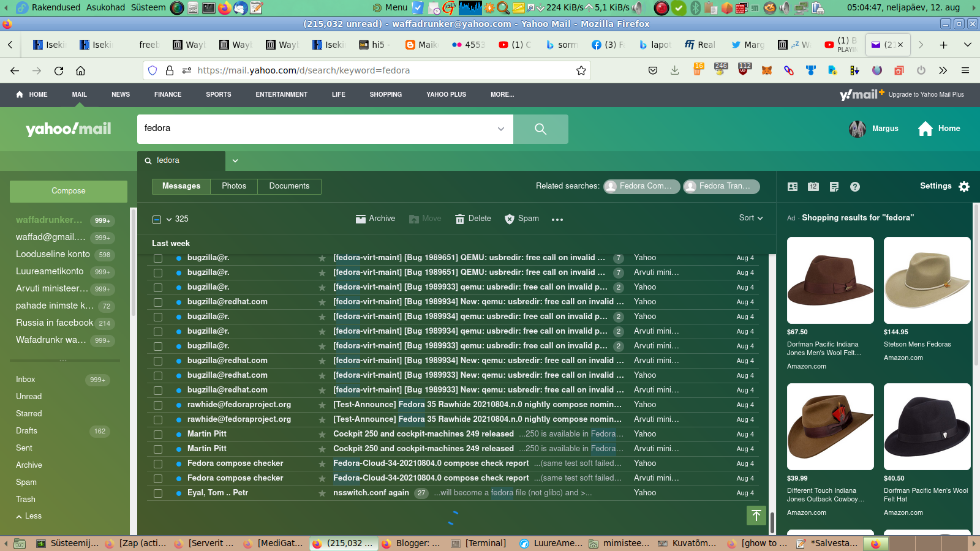Save page to Pocket
This screenshot has width=980, height=551.
[653, 70]
